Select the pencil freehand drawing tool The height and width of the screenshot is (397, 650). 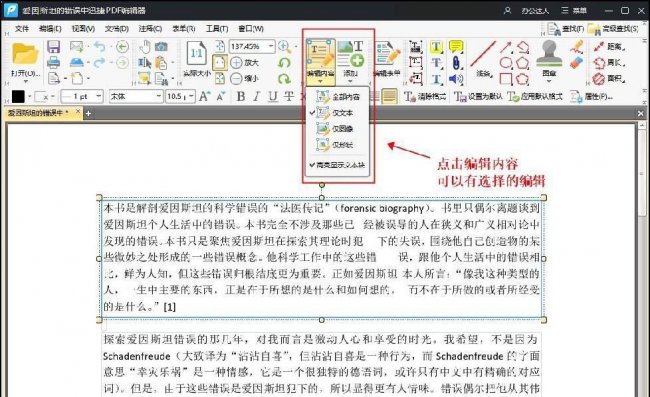pos(576,47)
